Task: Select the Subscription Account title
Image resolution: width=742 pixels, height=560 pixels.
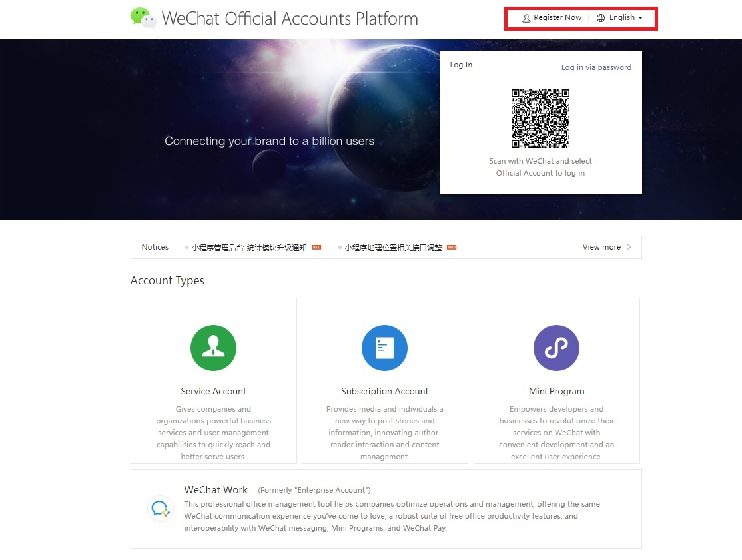Action: point(385,391)
